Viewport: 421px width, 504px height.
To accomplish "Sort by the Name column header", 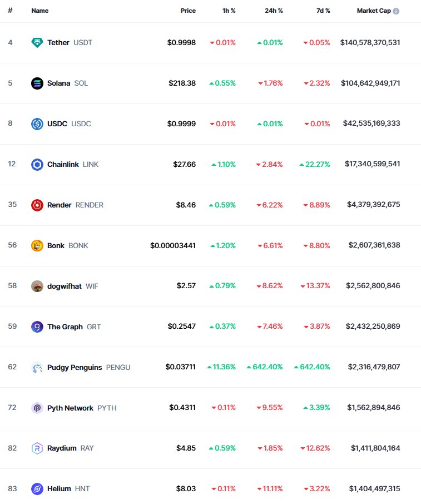I will coord(40,11).
